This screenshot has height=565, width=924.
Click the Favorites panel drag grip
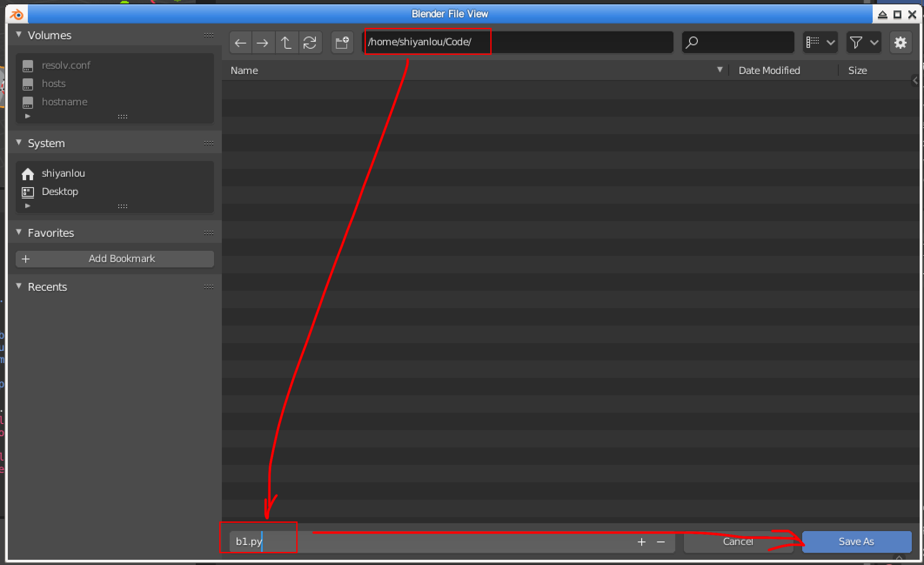tap(209, 233)
